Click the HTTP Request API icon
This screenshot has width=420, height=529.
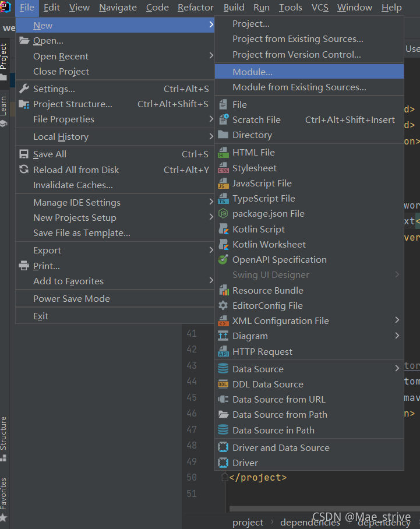click(x=223, y=351)
